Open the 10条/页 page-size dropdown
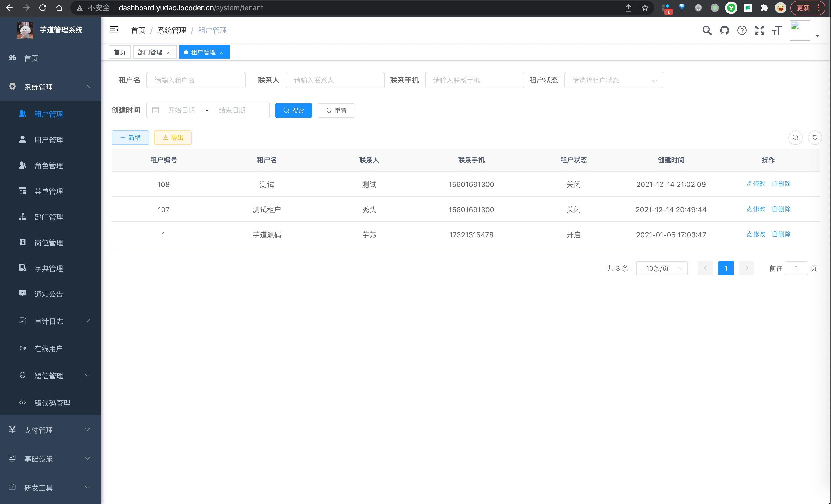The height and width of the screenshot is (504, 831). [661, 268]
